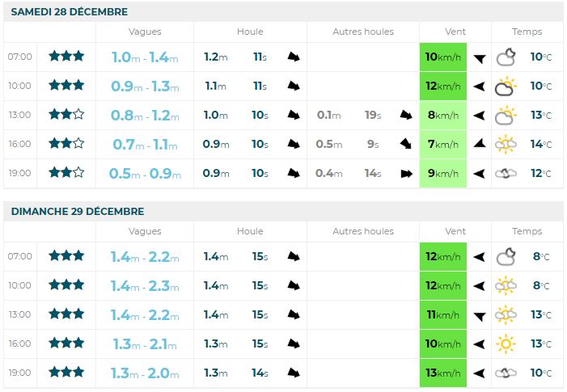Click the night-cloud weather icon at Saturday 07:00

click(506, 57)
